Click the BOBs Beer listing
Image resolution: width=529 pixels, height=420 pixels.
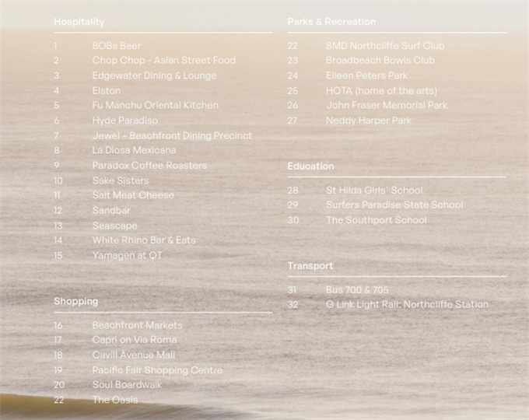coord(117,46)
